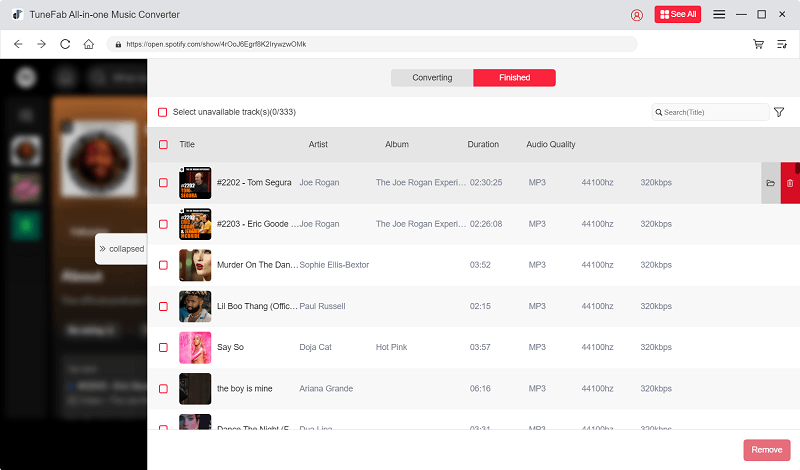Go to home page icon
800x470 pixels.
[89, 44]
